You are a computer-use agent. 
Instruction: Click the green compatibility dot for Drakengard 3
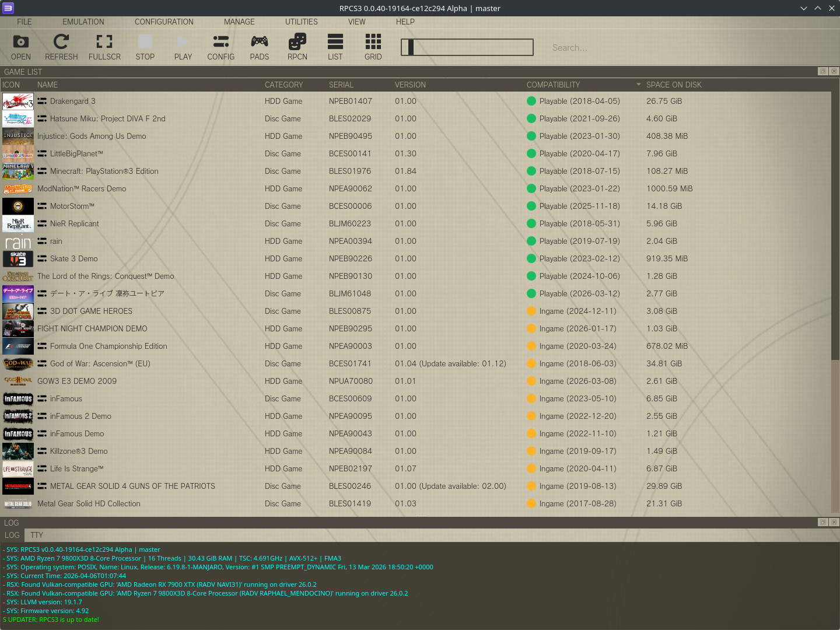coord(531,101)
